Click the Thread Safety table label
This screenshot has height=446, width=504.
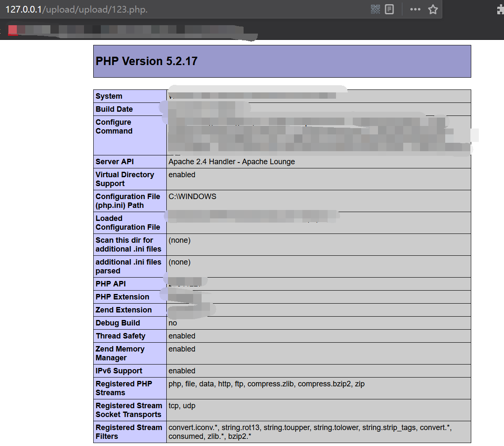120,336
